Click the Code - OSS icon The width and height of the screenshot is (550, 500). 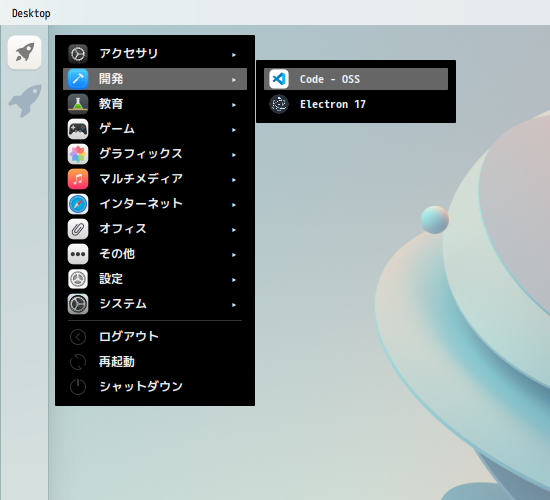tap(279, 79)
